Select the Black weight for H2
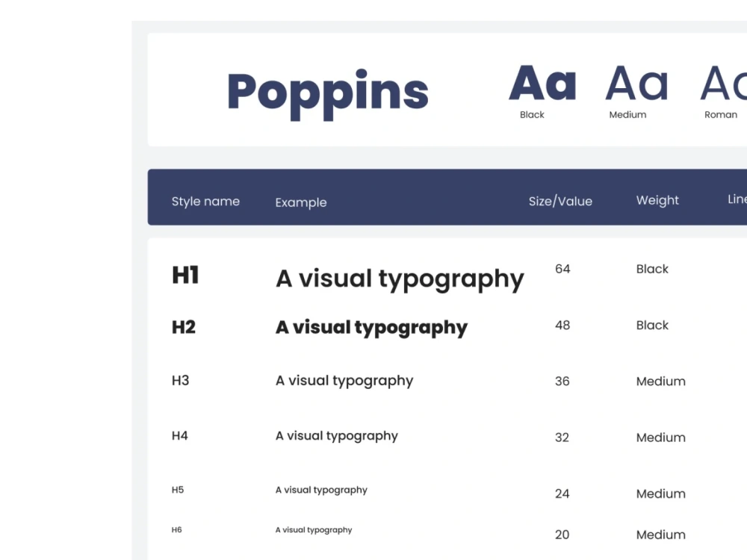747x560 pixels. (651, 325)
